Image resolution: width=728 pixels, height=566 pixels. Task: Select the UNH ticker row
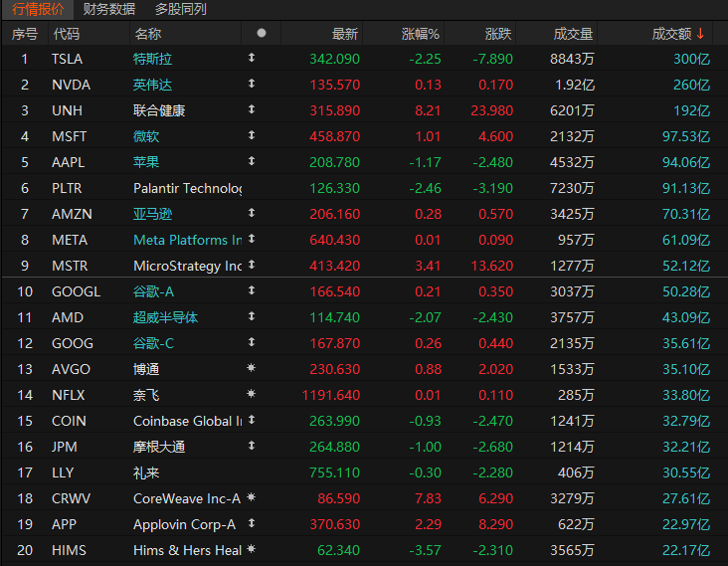[x=64, y=110]
